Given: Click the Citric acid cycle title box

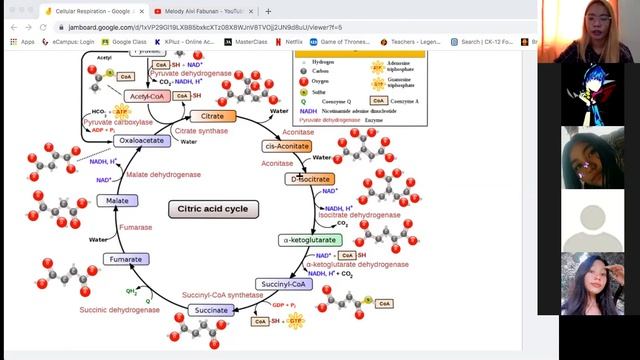Looking at the screenshot, I should 213,209.
